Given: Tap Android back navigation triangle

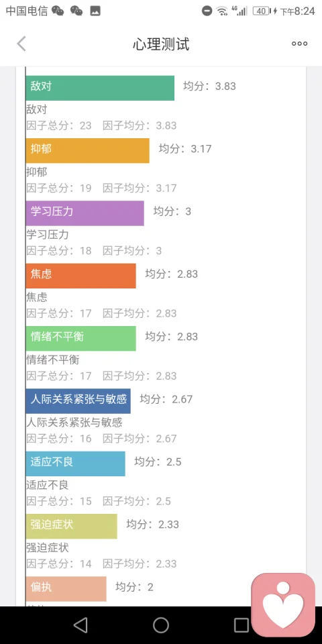Looking at the screenshot, I should point(80,625).
